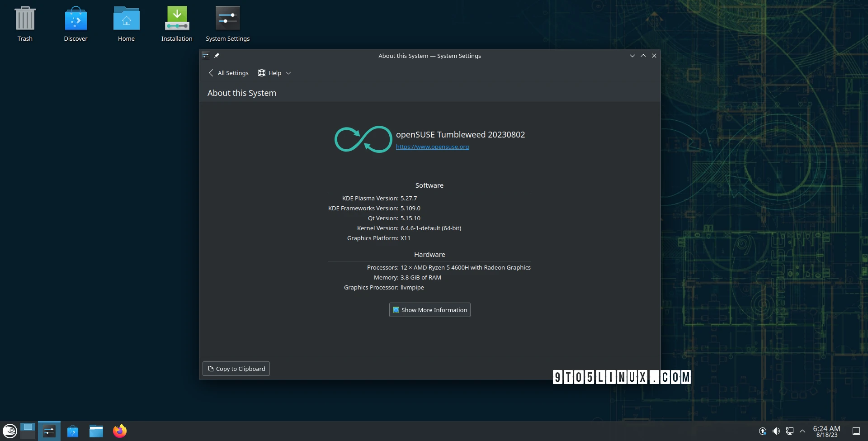Open the window menu via titlebar icon
The width and height of the screenshot is (868, 441).
[206, 56]
